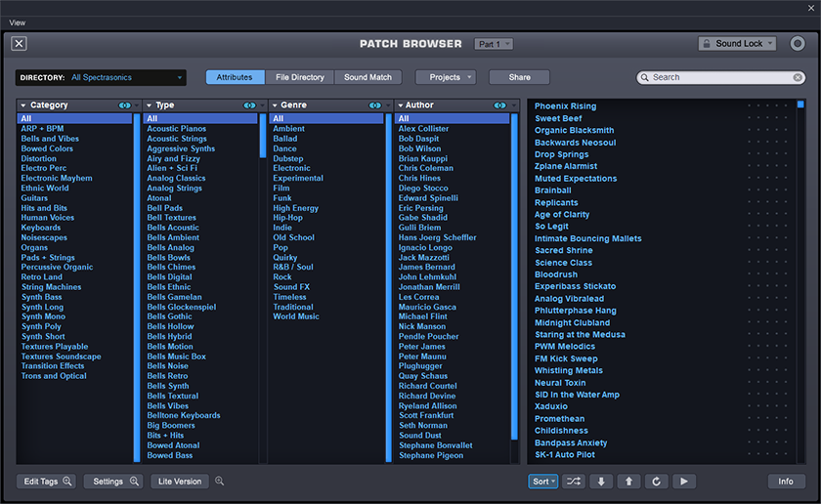
Task: Open the Part 1 selector dropdown
Action: point(494,44)
